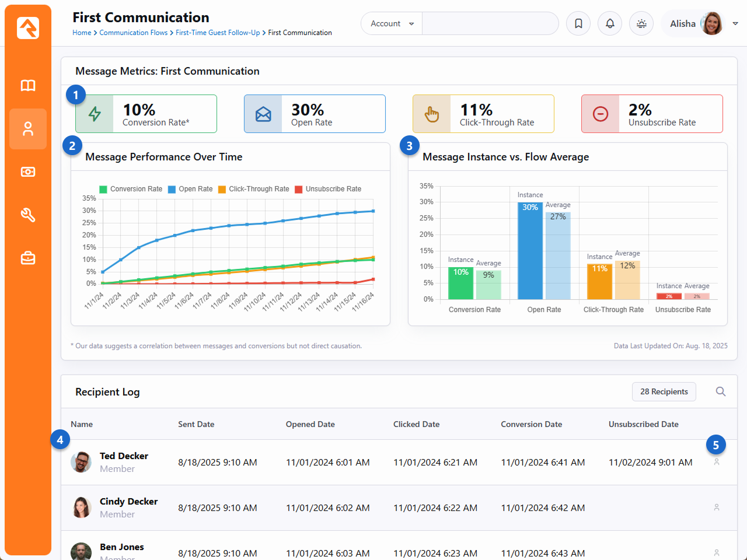Screen dimensions: 747x560
Task: Click the briefcase icon in sidebar
Action: 28,258
